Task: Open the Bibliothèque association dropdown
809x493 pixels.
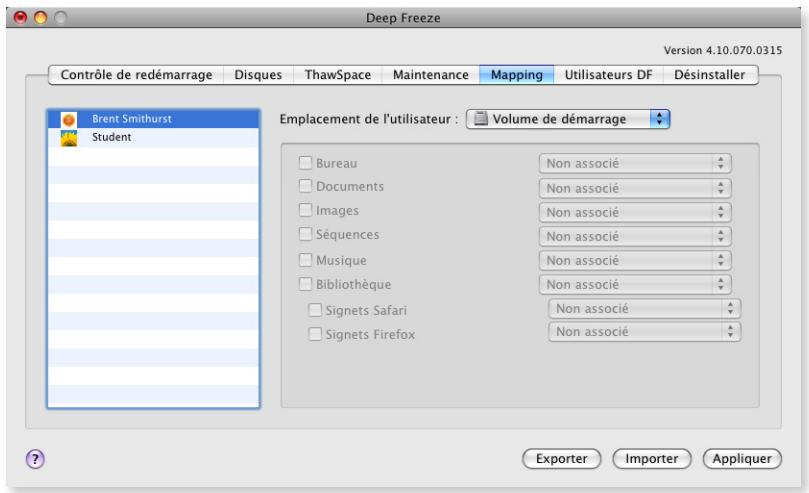Action: pyautogui.click(x=635, y=284)
